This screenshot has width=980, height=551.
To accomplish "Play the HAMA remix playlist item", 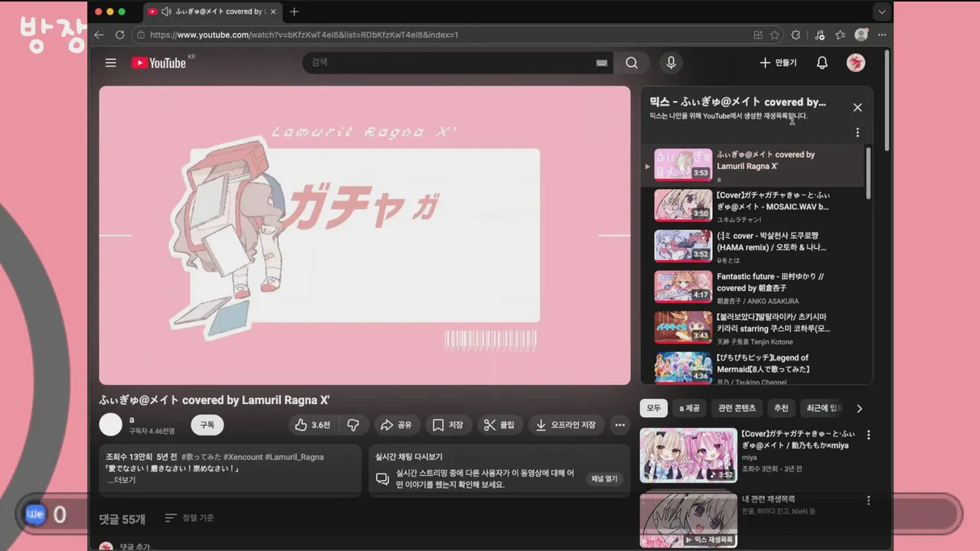I will tap(753, 246).
